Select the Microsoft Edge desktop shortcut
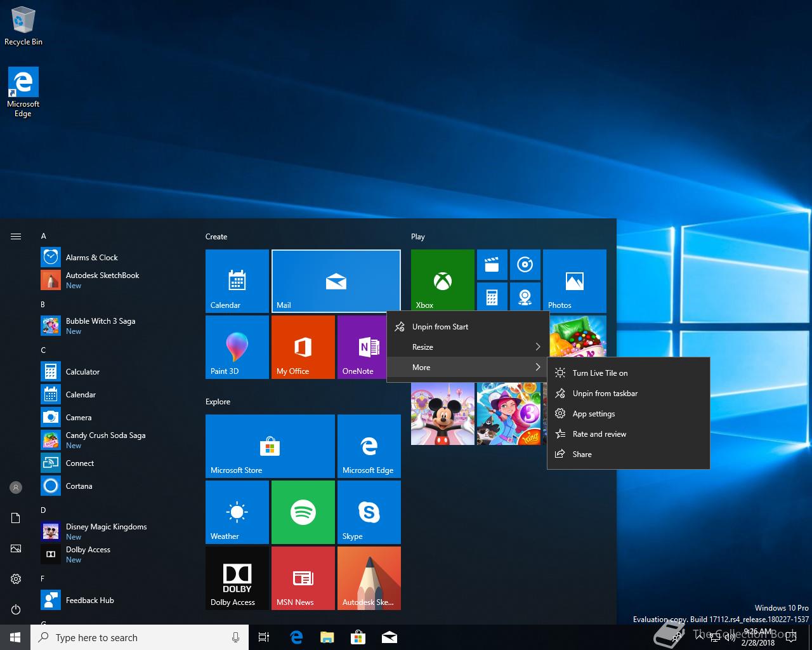The height and width of the screenshot is (650, 812). [23, 92]
